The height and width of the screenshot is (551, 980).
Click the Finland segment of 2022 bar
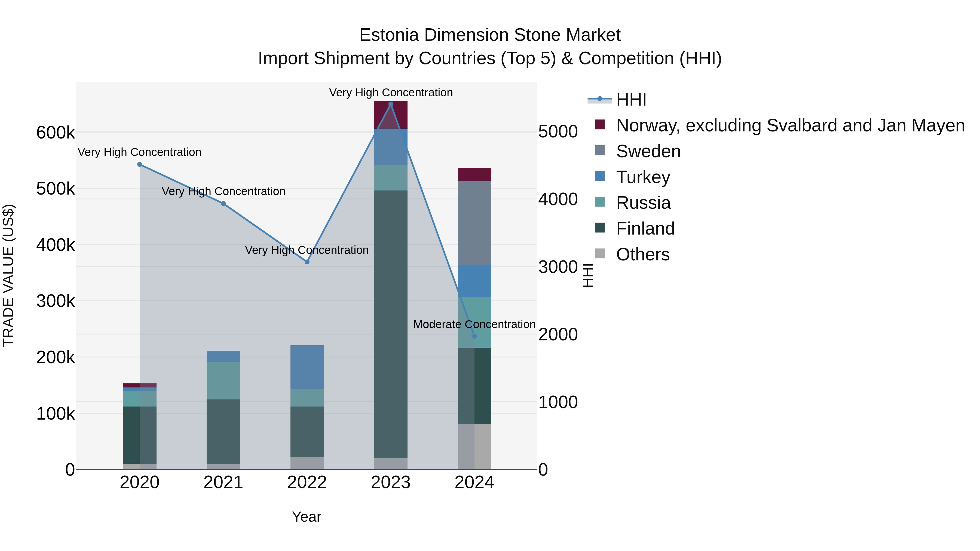coord(307,432)
